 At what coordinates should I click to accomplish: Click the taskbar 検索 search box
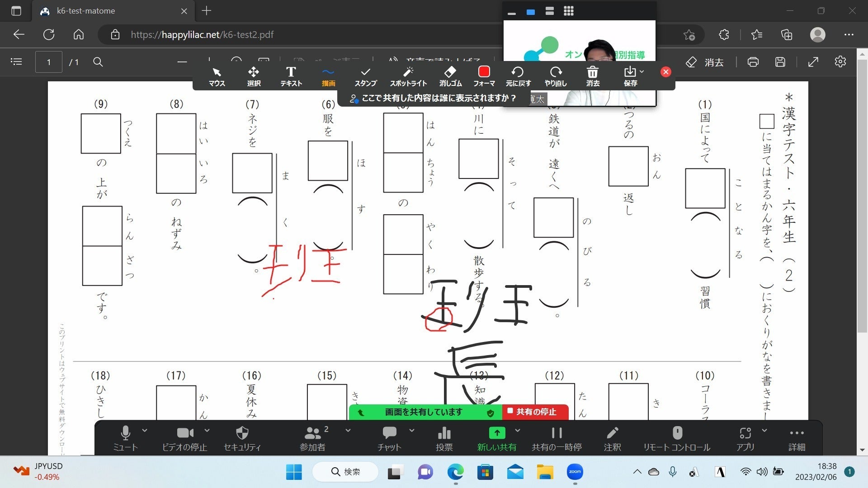(x=345, y=472)
